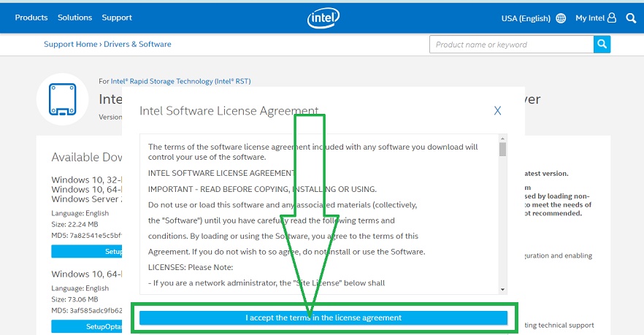Click the 'INTEL SOFTWARE LICENSE AGREEMENT' line

221,173
